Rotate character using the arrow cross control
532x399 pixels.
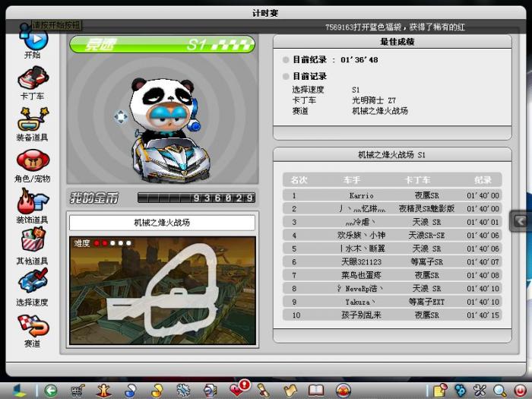121,117
